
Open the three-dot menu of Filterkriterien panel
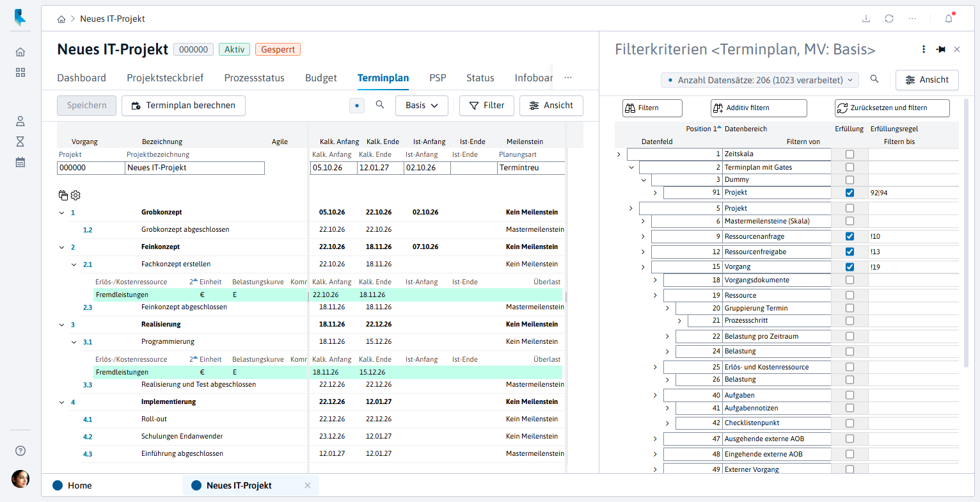923,49
